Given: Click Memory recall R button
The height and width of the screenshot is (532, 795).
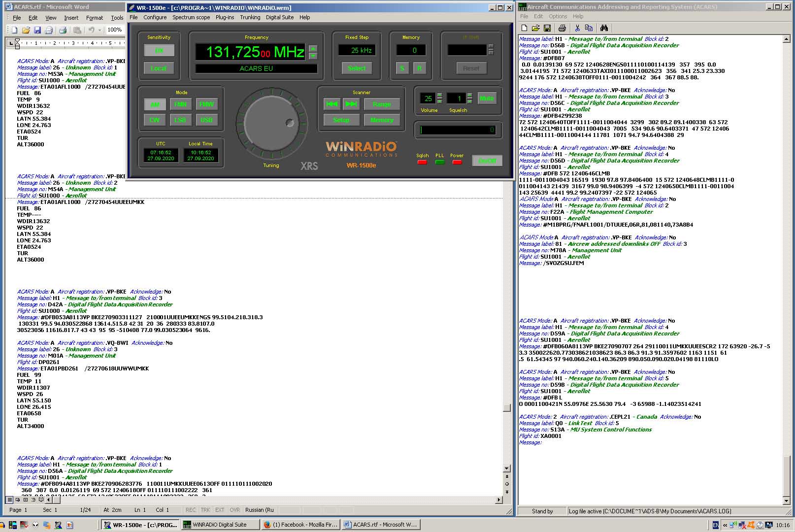Looking at the screenshot, I should pos(419,68).
